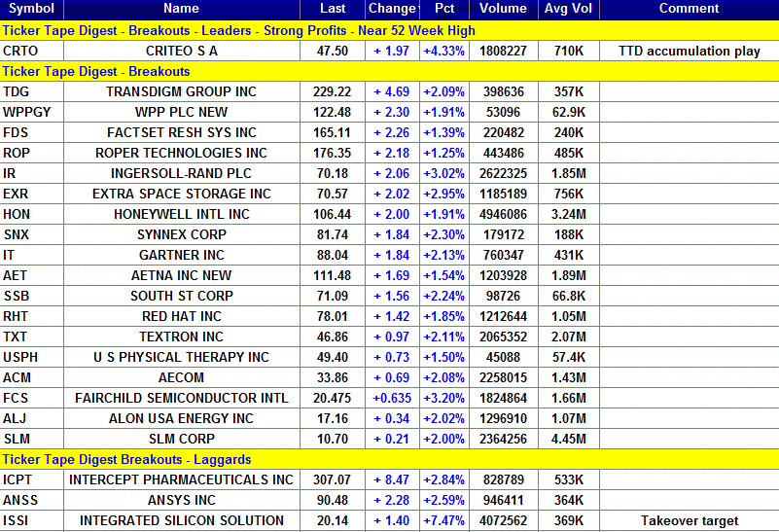Click the Avg Vol column header
The image size is (779, 532).
568,9
